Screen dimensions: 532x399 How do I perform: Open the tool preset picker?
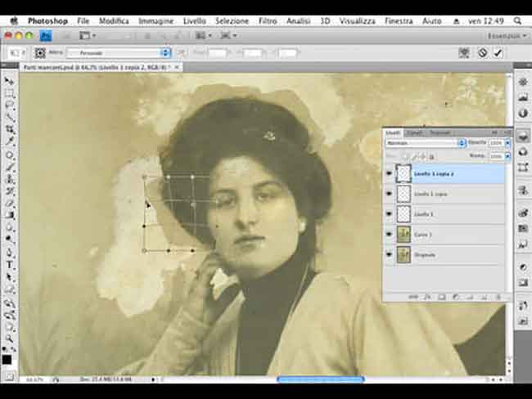pyautogui.click(x=16, y=53)
